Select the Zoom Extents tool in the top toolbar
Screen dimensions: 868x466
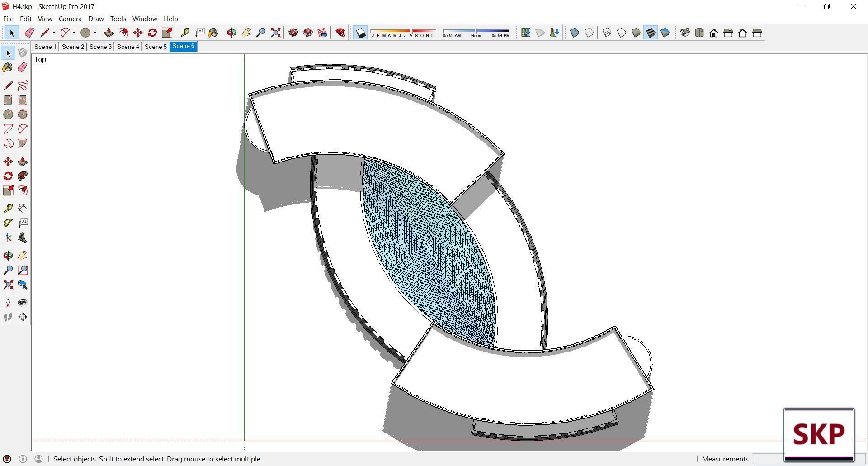coord(275,33)
